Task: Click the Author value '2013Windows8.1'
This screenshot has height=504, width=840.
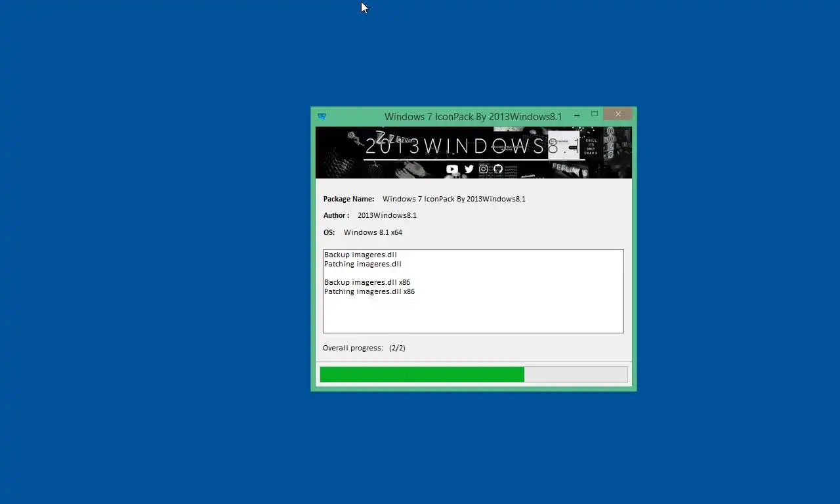Action: point(387,215)
